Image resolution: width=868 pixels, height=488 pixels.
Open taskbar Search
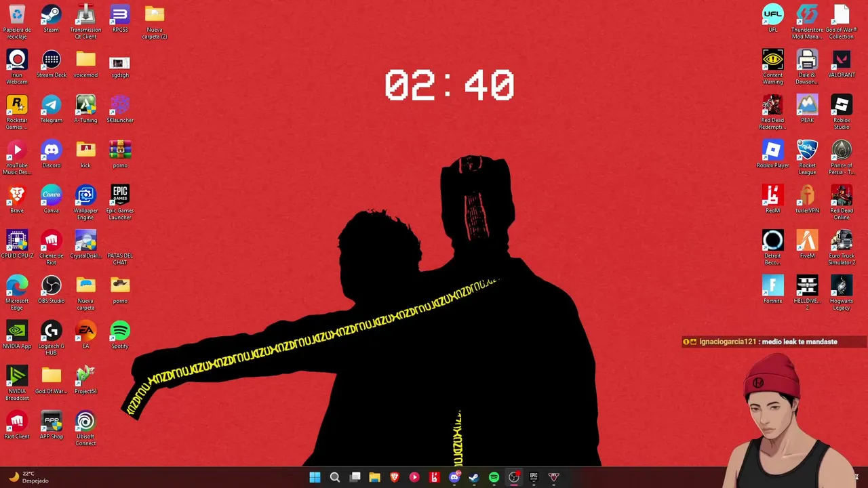(335, 477)
